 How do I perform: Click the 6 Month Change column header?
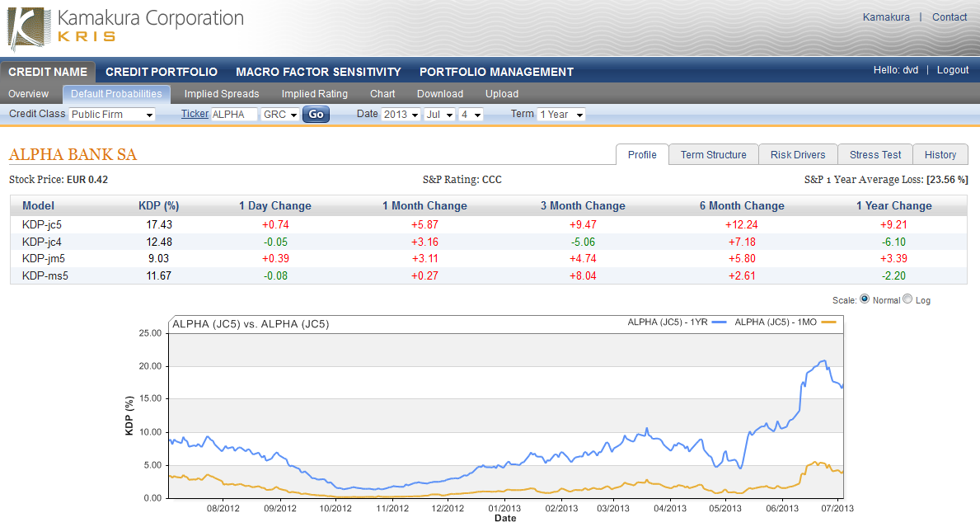tap(742, 205)
